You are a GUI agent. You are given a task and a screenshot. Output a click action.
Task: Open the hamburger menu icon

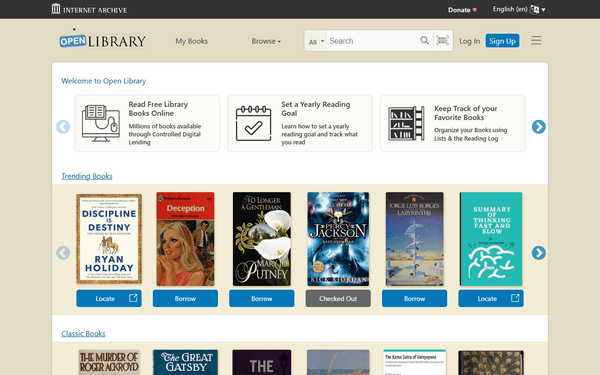(536, 41)
